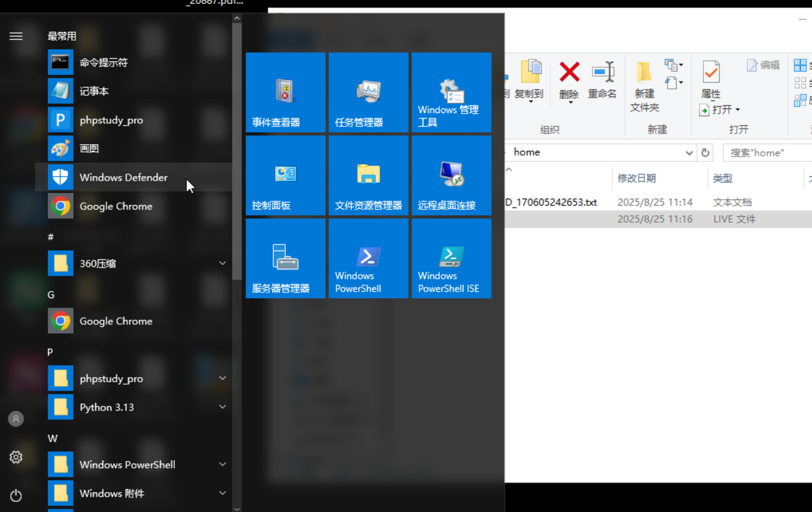Launch Google Chrome under the G section
The height and width of the screenshot is (512, 812).
(x=134, y=321)
